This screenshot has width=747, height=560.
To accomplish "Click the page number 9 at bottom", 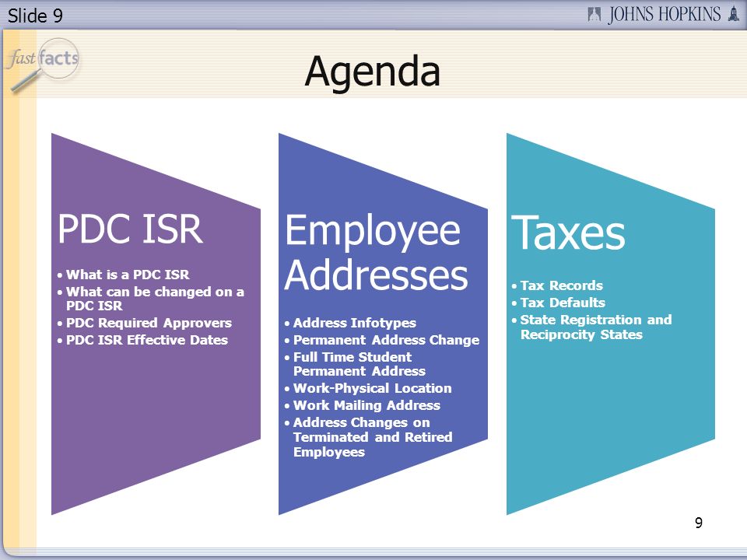I will 699,523.
